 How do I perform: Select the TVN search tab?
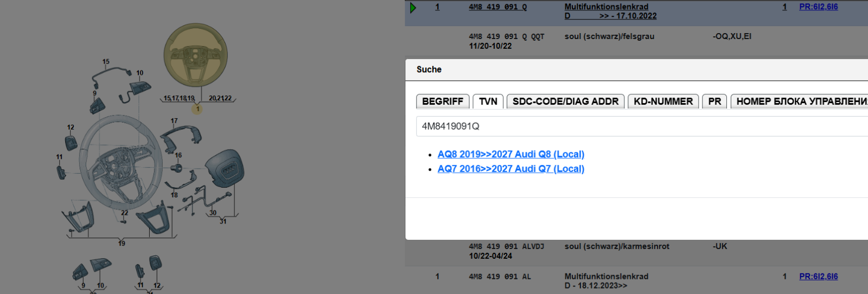(x=488, y=101)
